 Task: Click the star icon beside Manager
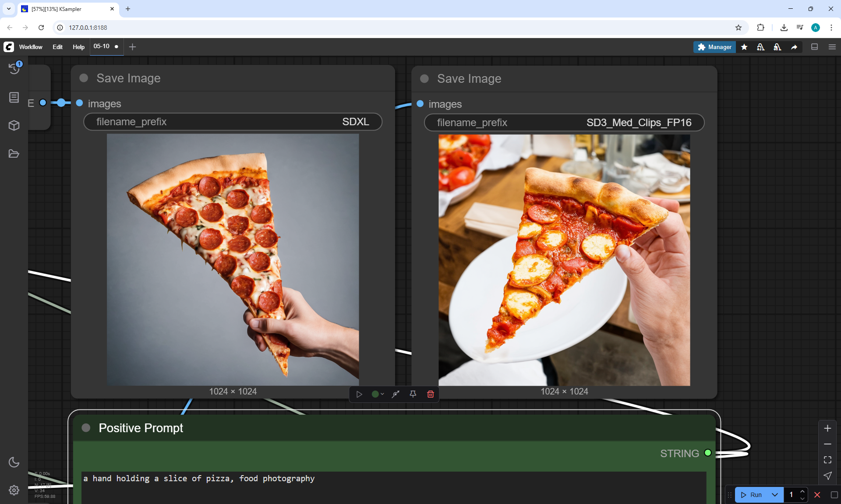[744, 47]
